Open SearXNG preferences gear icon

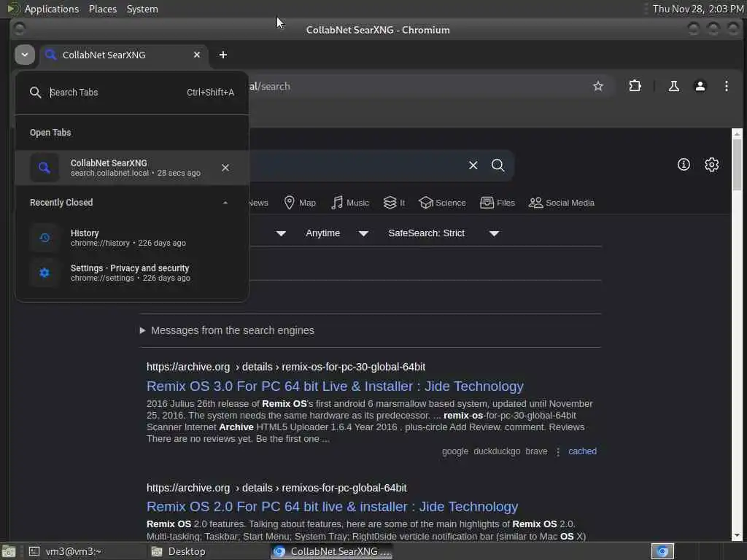(712, 165)
